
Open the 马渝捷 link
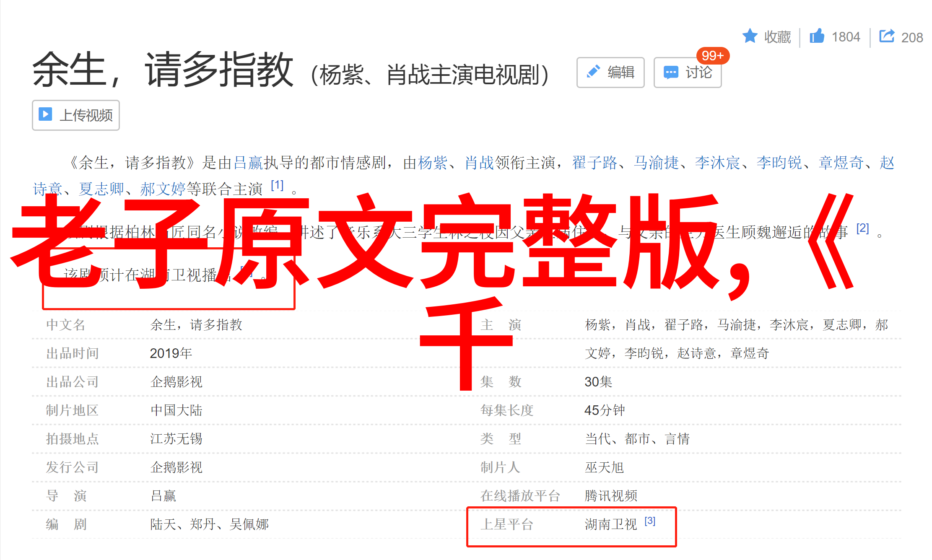coord(656,163)
